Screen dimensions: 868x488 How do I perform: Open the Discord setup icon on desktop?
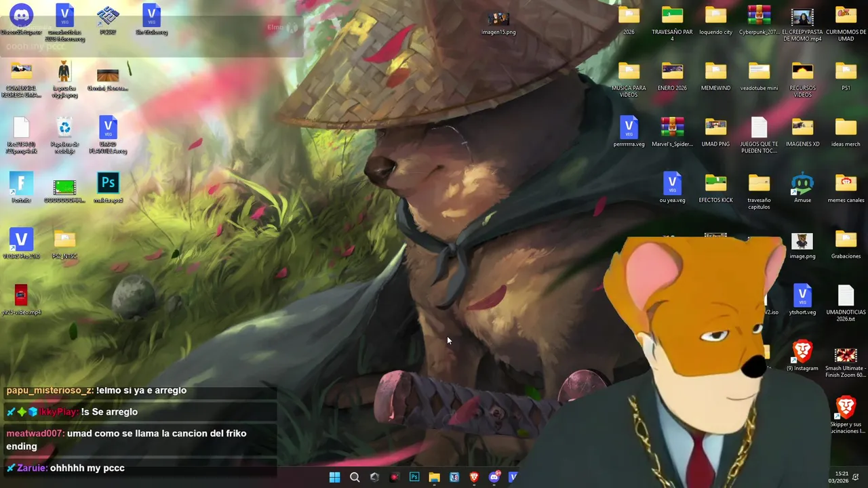click(21, 20)
